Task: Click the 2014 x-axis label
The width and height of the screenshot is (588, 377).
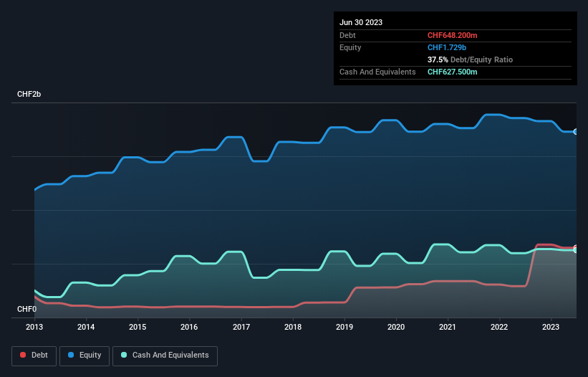Action: coord(86,327)
